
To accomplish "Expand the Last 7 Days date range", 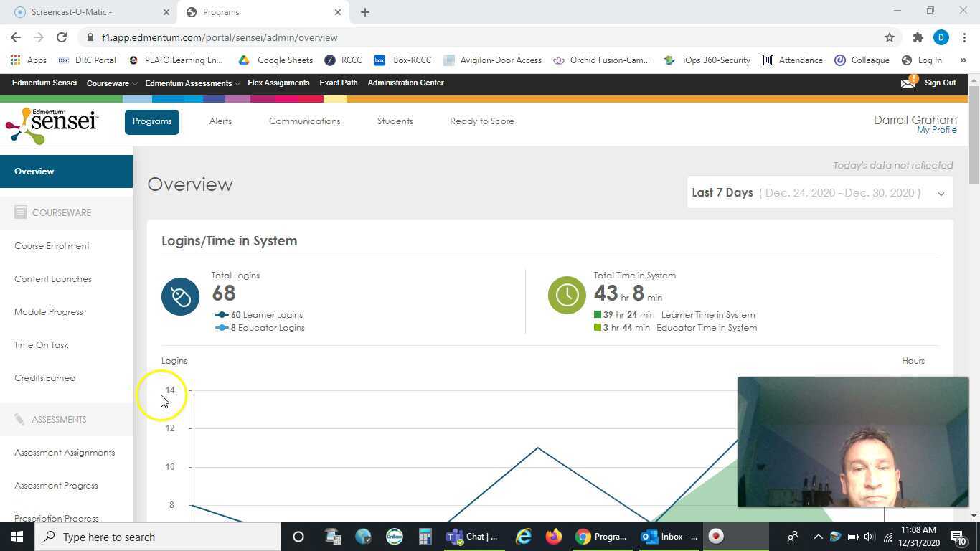I will click(x=819, y=193).
